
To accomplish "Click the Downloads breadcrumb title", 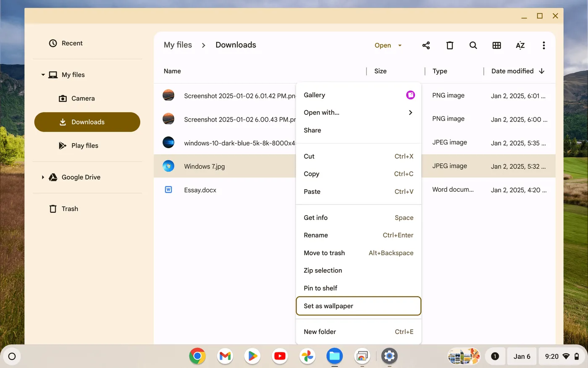I will click(236, 45).
